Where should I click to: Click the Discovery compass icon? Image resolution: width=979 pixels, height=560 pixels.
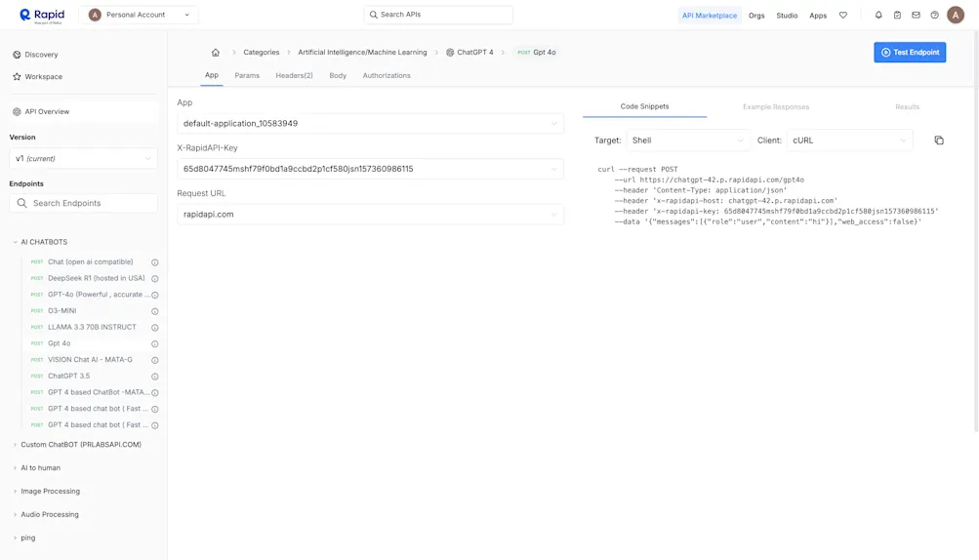[17, 55]
